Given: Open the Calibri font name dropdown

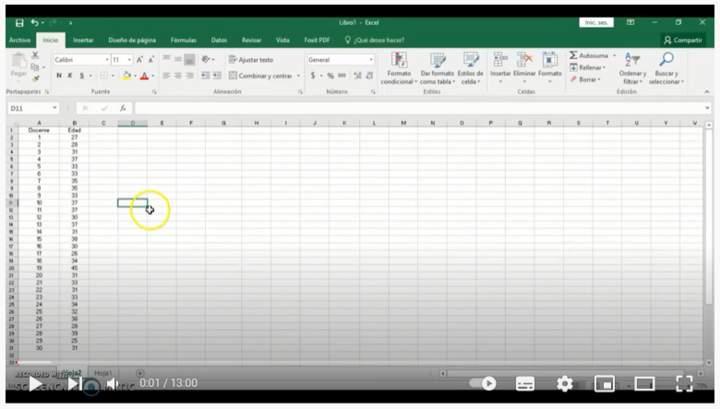Looking at the screenshot, I should click(x=105, y=60).
